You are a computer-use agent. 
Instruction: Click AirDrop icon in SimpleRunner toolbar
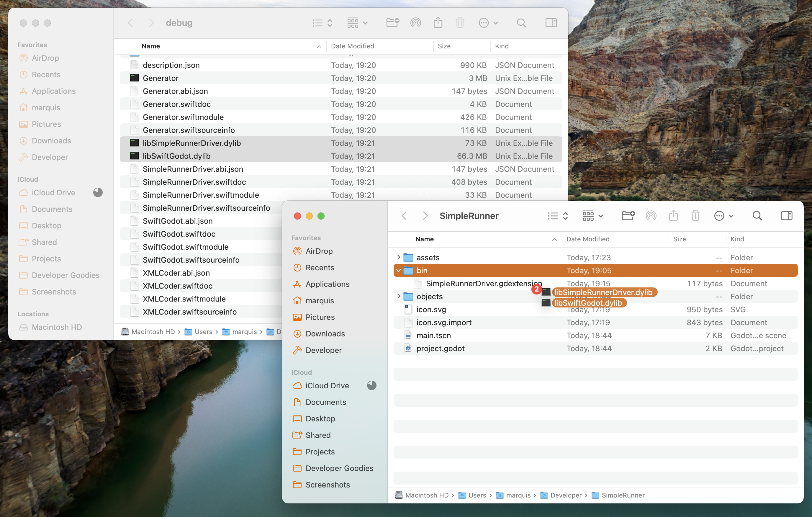[651, 216]
